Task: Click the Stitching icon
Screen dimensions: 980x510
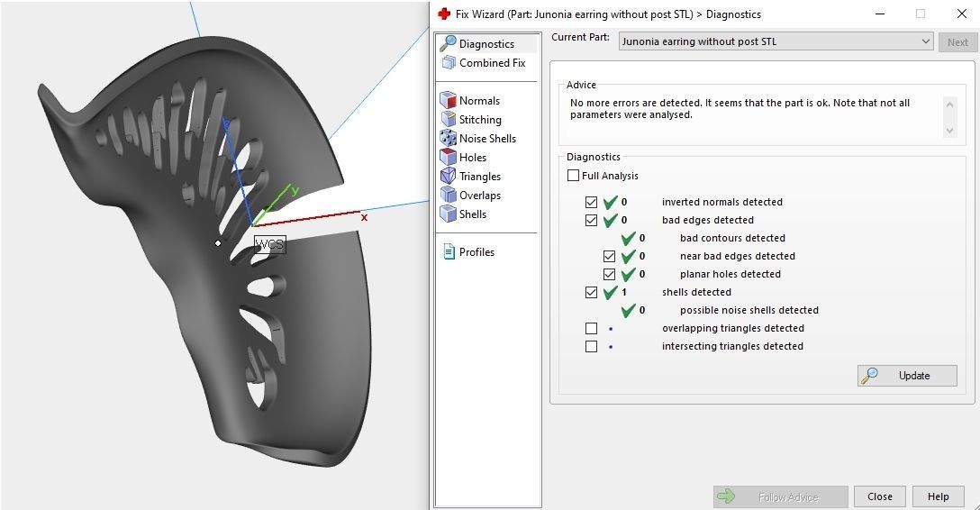Action: tap(449, 119)
